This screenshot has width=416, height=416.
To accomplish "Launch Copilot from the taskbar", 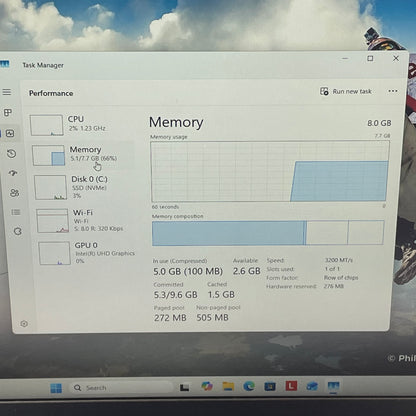I will coord(207,386).
